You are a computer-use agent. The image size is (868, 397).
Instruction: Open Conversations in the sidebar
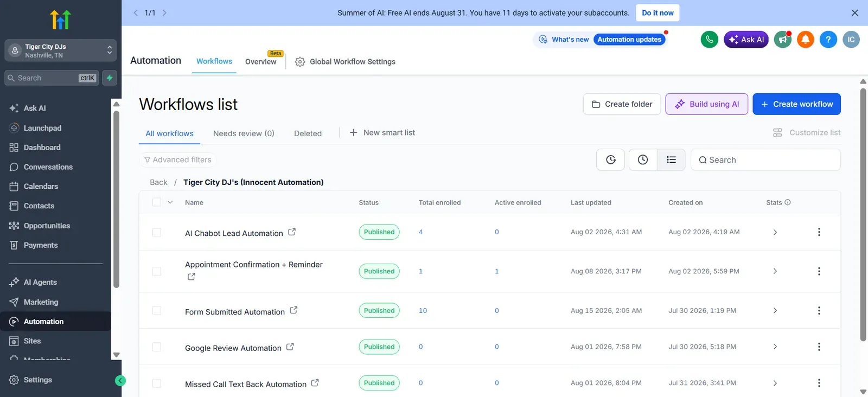click(x=48, y=167)
